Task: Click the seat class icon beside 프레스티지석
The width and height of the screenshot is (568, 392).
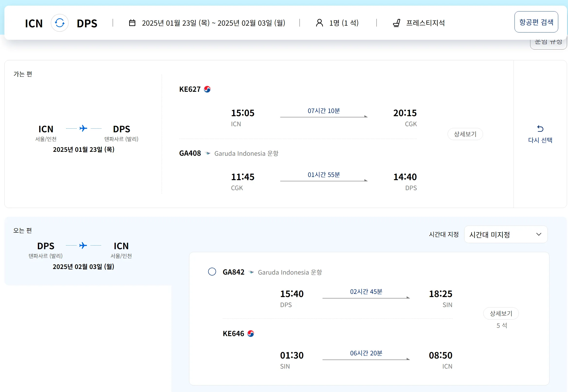Action: pyautogui.click(x=397, y=23)
